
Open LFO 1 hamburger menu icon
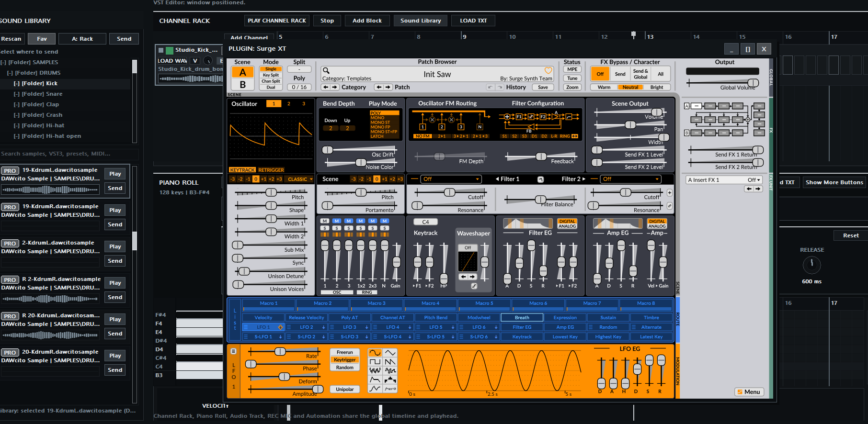[x=234, y=351]
